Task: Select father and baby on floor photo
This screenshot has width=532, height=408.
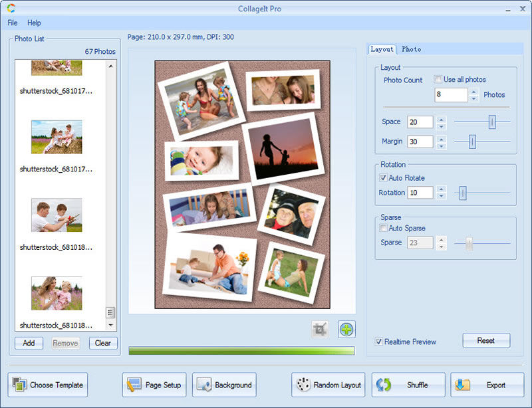Action: [x=209, y=267]
